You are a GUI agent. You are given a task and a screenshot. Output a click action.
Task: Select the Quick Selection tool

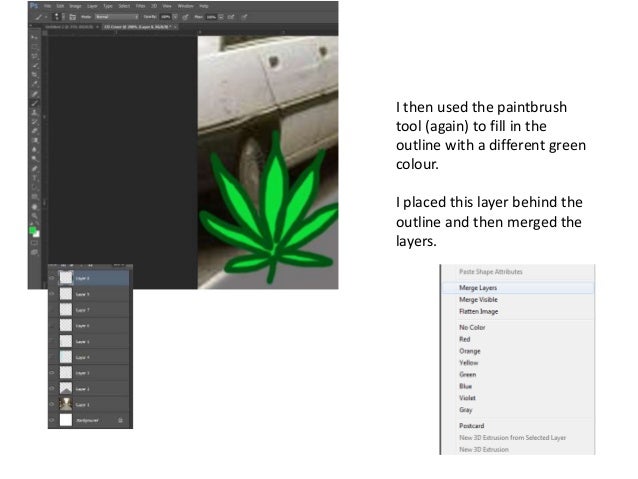click(35, 65)
